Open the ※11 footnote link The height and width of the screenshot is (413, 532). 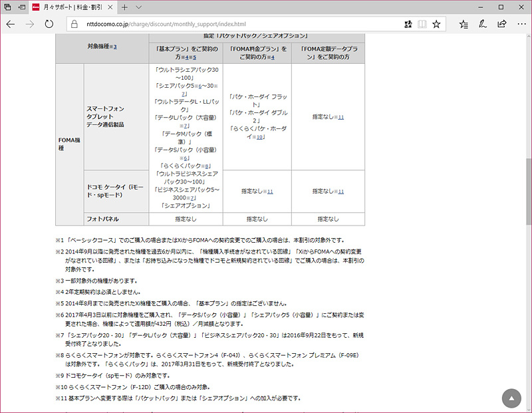tap(341, 116)
